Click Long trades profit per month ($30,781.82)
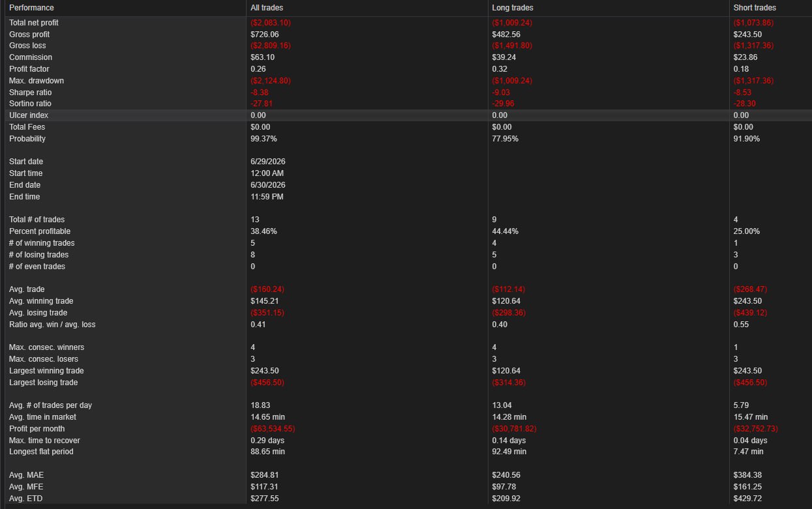 pos(514,429)
